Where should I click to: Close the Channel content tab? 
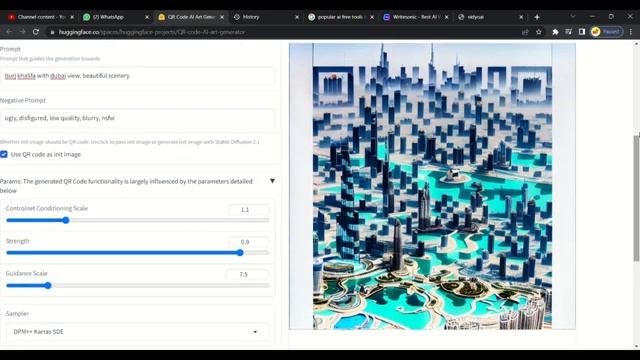[72, 17]
